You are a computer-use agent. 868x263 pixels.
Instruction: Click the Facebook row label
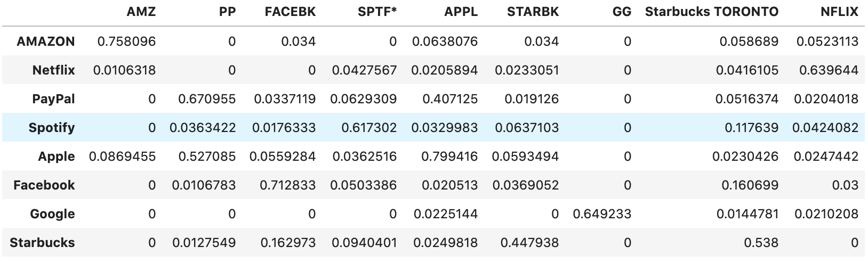pyautogui.click(x=44, y=185)
